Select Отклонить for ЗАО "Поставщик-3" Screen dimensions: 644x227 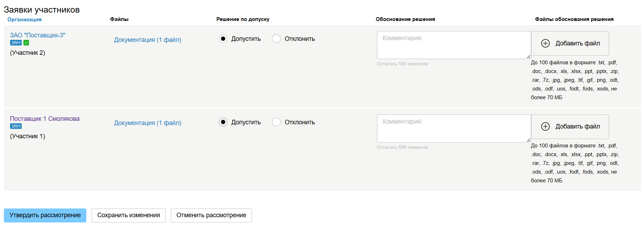tap(276, 39)
